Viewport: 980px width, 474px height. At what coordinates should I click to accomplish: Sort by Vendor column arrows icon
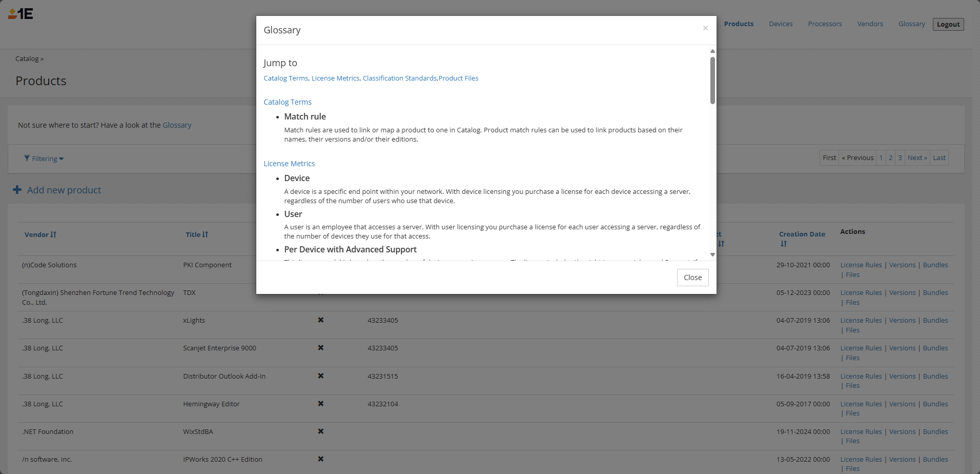53,234
